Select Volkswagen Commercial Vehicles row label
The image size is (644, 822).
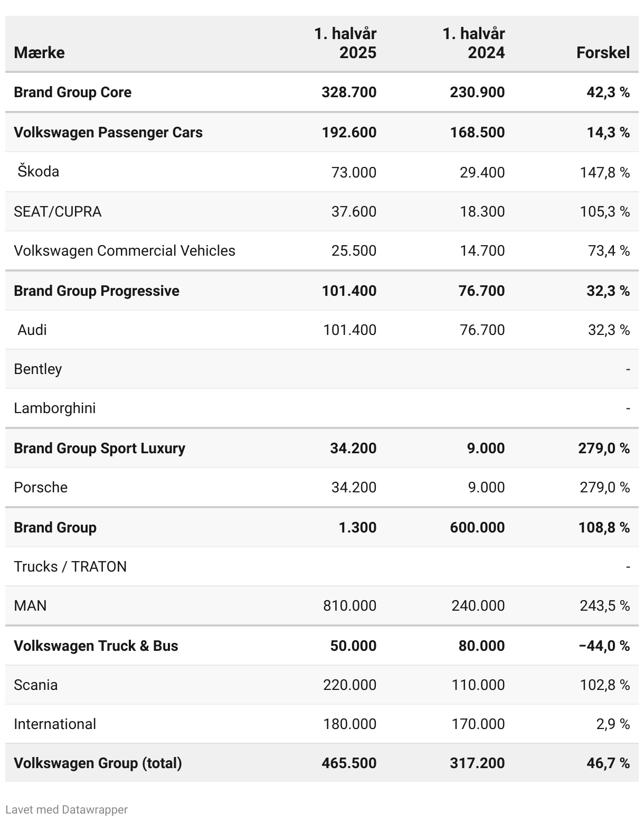click(x=125, y=250)
